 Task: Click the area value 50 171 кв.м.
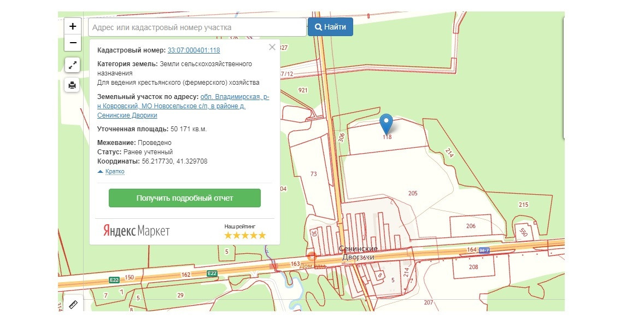189,129
